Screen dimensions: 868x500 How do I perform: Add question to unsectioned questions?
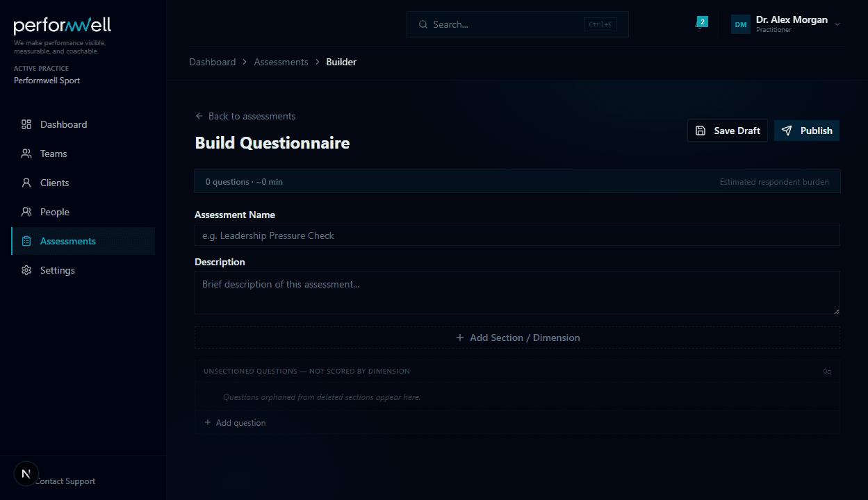click(235, 423)
